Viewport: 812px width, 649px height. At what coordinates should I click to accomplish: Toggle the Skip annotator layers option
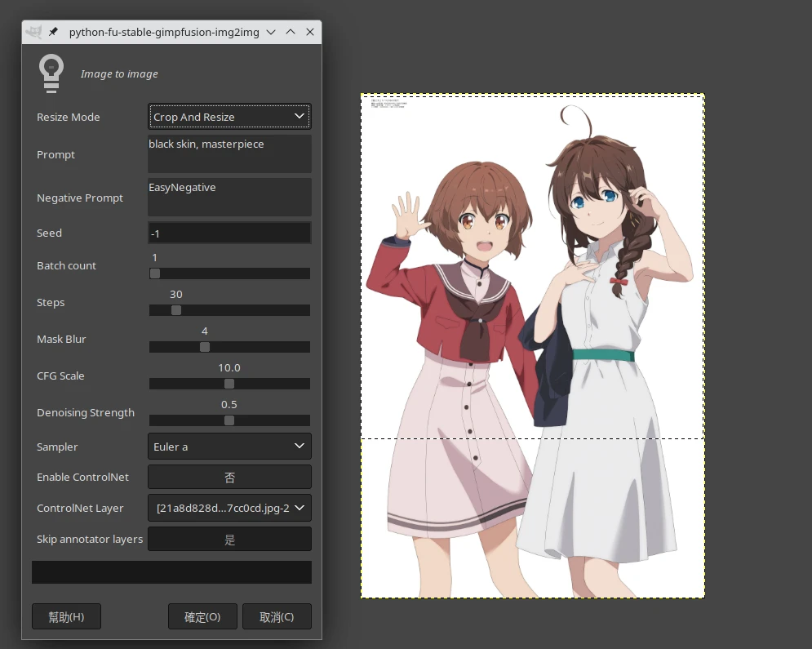[x=229, y=539]
